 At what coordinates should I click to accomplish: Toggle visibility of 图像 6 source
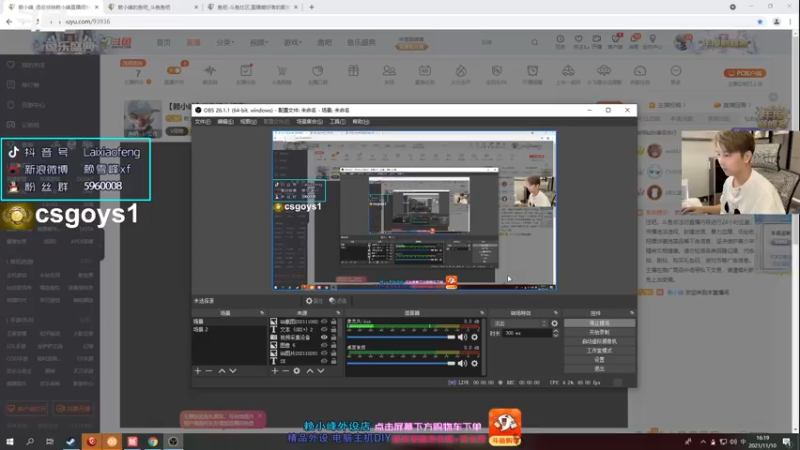324,345
